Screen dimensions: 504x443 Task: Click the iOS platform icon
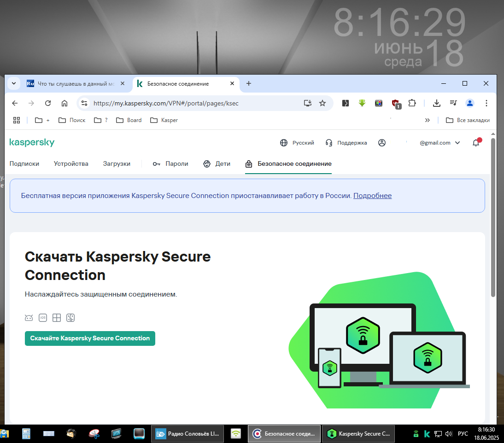(x=43, y=318)
